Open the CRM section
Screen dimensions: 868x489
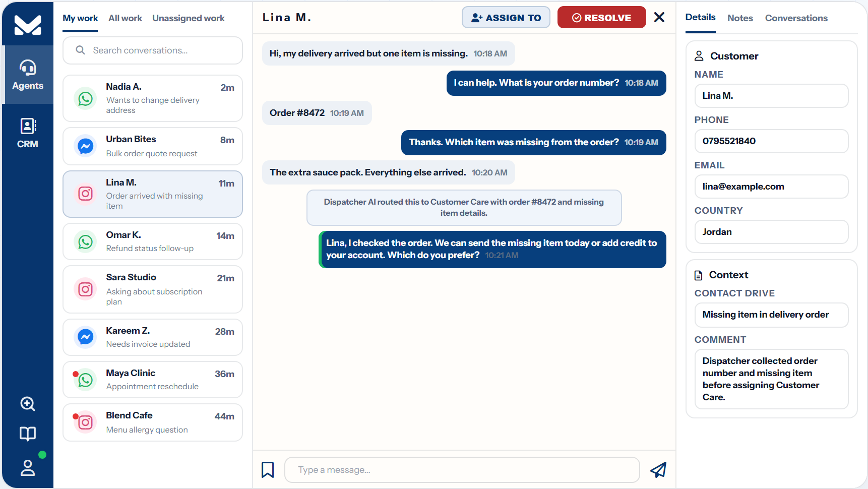pyautogui.click(x=28, y=133)
